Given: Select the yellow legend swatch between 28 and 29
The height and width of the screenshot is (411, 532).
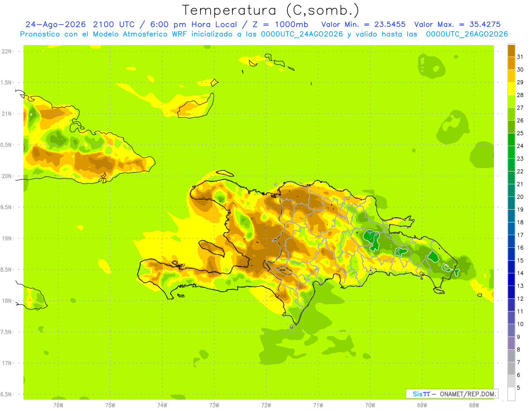Looking at the screenshot, I should pyautogui.click(x=511, y=88).
